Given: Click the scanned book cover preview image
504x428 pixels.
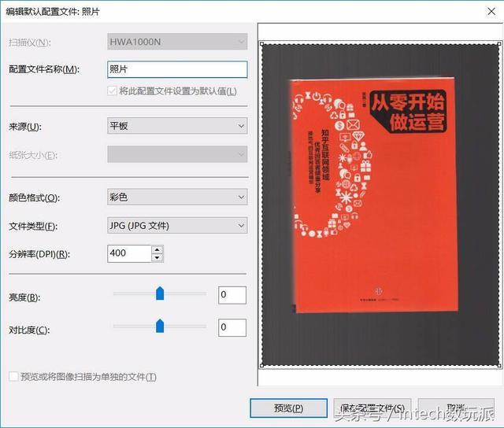Looking at the screenshot, I should tap(375, 195).
